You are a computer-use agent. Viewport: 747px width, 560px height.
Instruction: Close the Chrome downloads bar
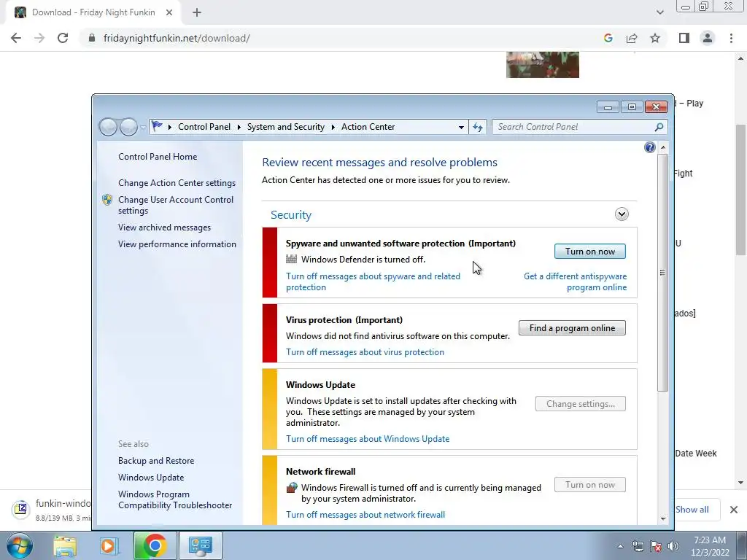pos(734,510)
